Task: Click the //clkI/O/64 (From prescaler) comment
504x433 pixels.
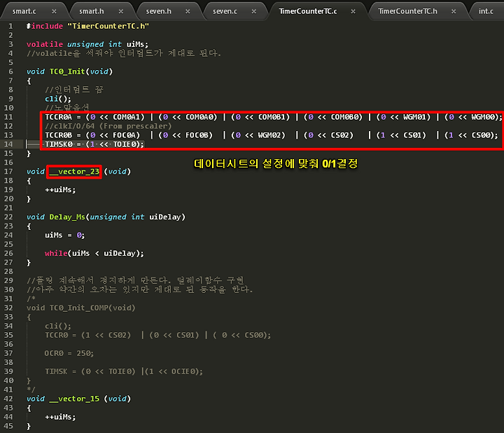Action: (x=108, y=126)
